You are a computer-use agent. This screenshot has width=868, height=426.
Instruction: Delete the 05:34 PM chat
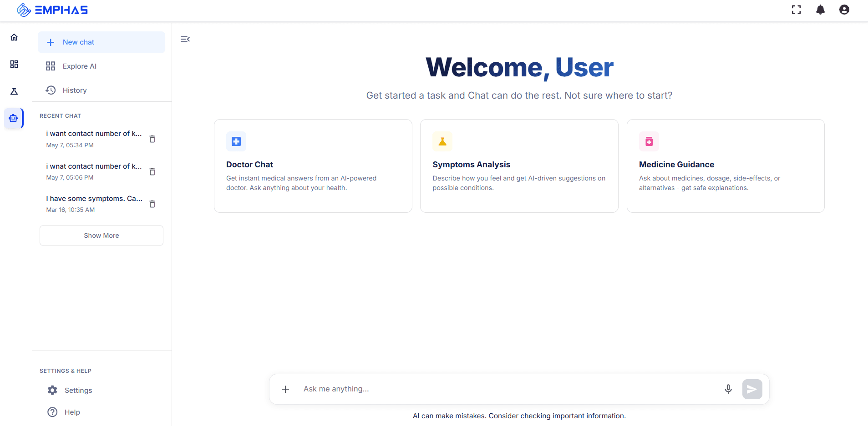(x=152, y=139)
